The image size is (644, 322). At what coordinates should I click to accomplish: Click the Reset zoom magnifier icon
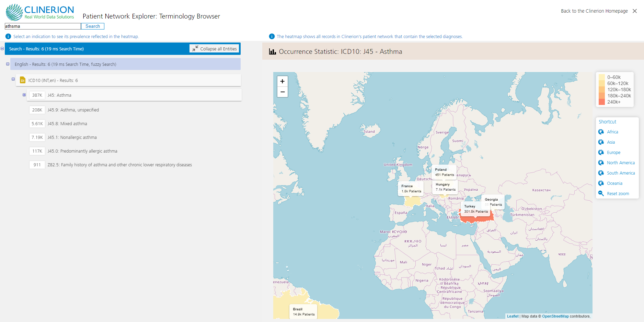(x=601, y=193)
